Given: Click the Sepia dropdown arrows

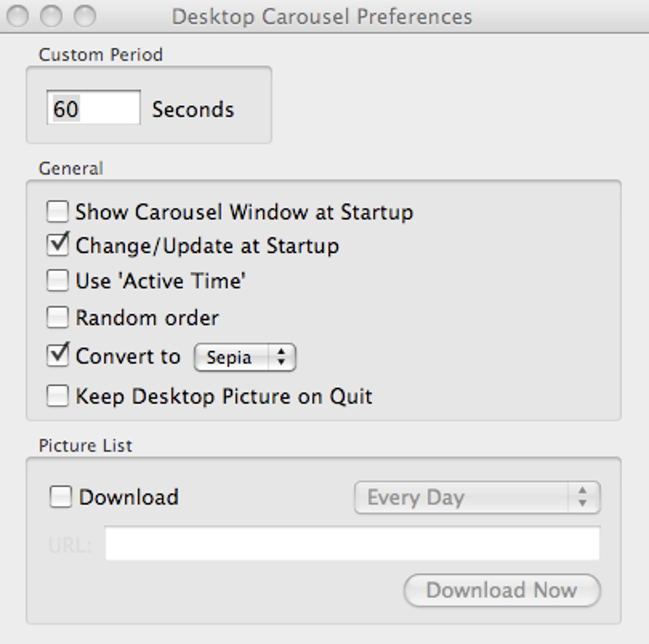Looking at the screenshot, I should (x=281, y=358).
